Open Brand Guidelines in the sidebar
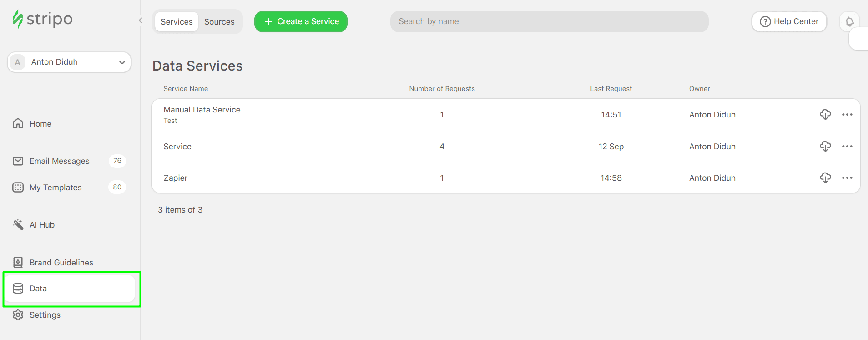Screen dimensions: 868x340 [x=61, y=263]
